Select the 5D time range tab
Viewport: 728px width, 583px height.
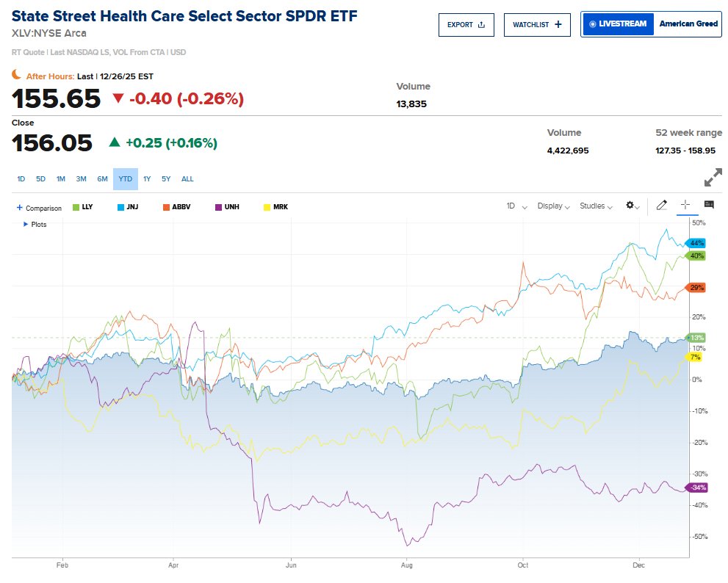tap(41, 178)
